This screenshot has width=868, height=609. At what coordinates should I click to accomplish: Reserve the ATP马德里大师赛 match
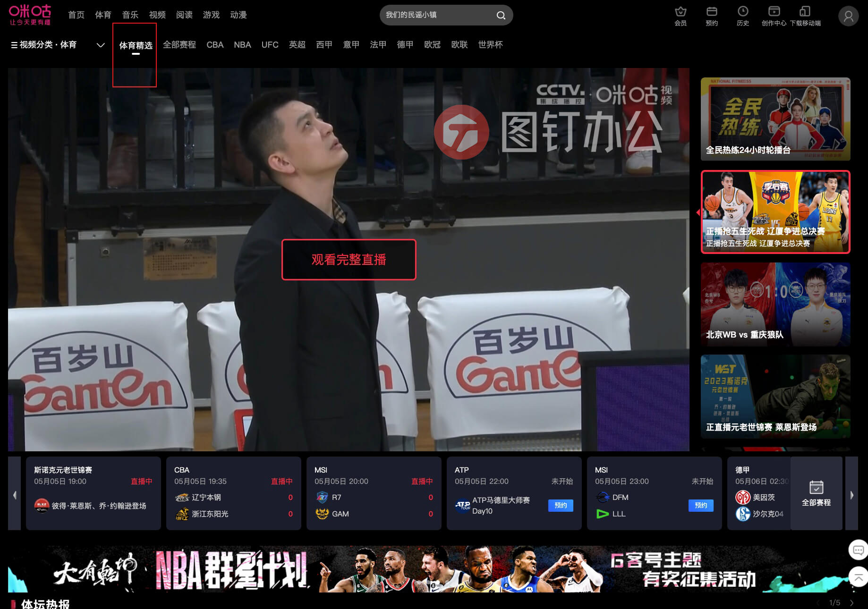561,506
